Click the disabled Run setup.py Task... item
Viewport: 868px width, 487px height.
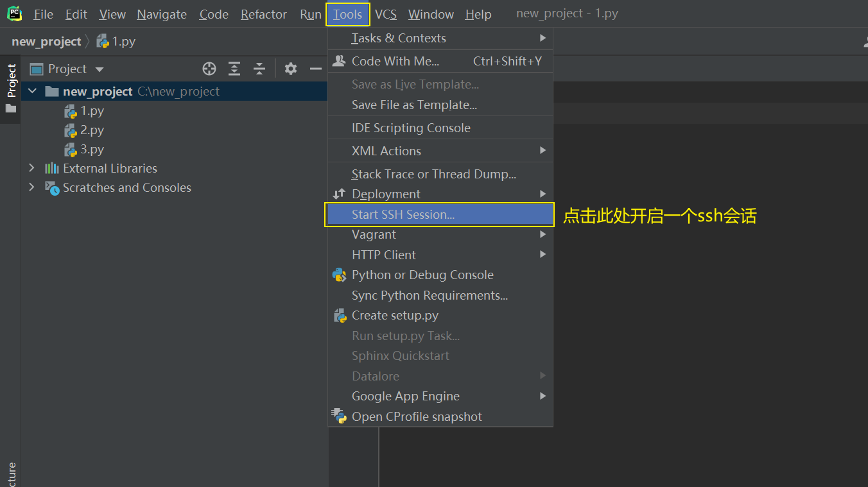[440, 336]
